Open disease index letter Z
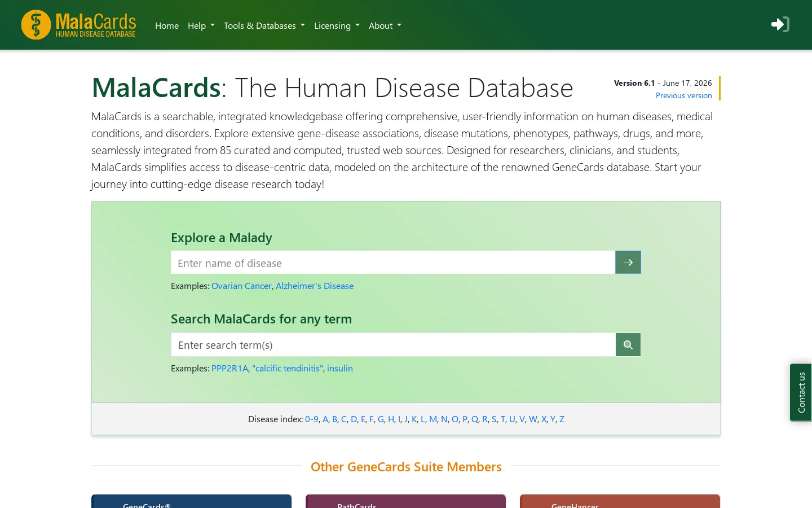The image size is (812, 508). click(x=562, y=419)
